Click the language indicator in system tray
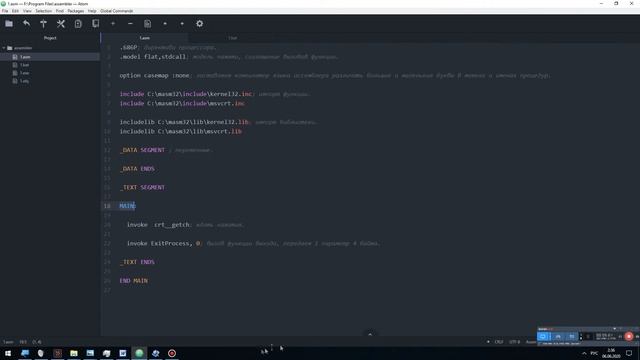Screen dimensions: 640x360 (x=594, y=353)
